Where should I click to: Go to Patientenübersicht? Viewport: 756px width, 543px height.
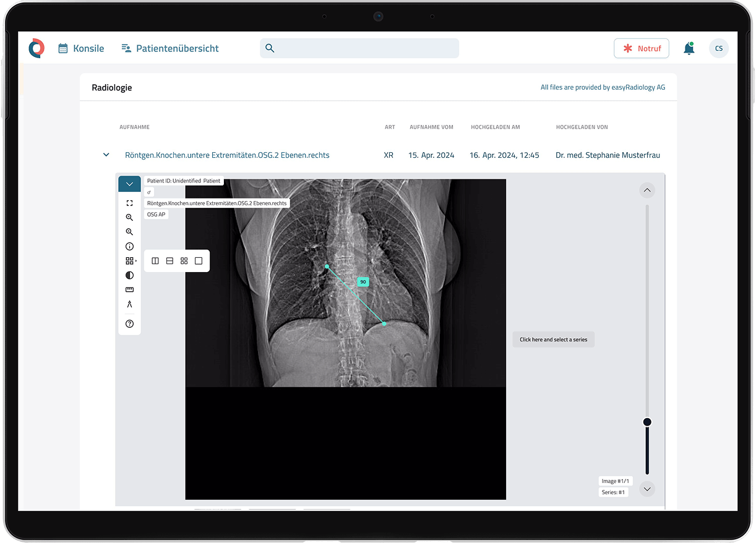pos(170,48)
